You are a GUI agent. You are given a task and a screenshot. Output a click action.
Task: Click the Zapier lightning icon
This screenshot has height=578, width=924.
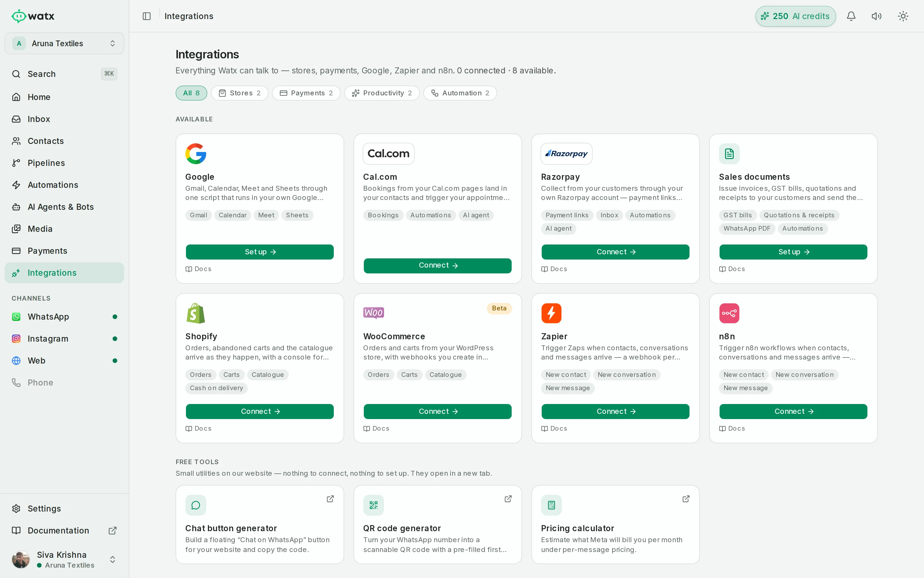click(551, 313)
